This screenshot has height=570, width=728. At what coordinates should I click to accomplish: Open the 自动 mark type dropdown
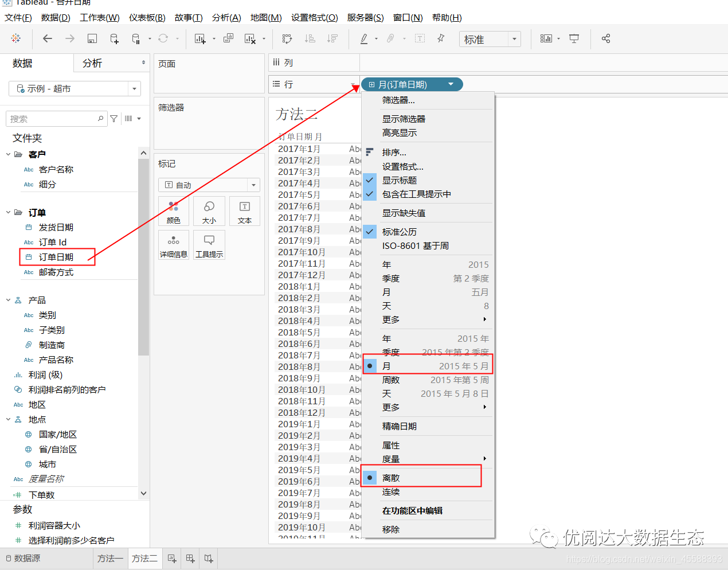click(x=253, y=185)
